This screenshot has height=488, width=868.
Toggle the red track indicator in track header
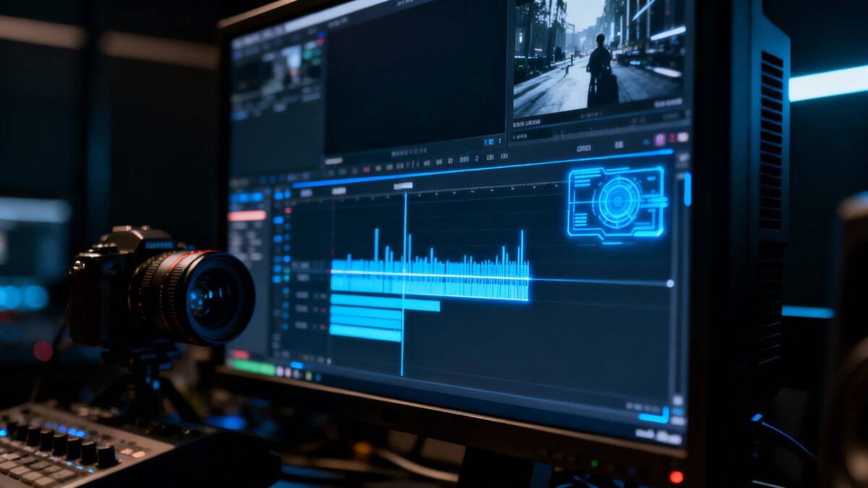(289, 210)
